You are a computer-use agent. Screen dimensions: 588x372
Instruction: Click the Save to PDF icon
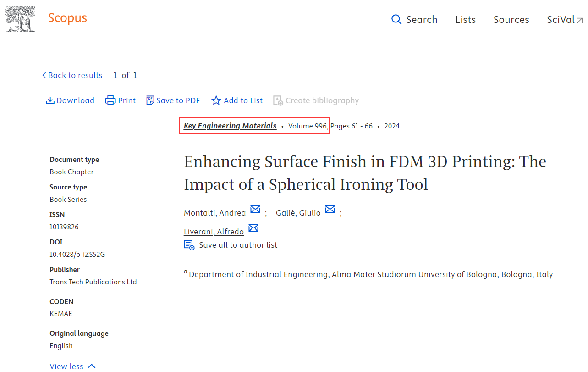coord(150,100)
